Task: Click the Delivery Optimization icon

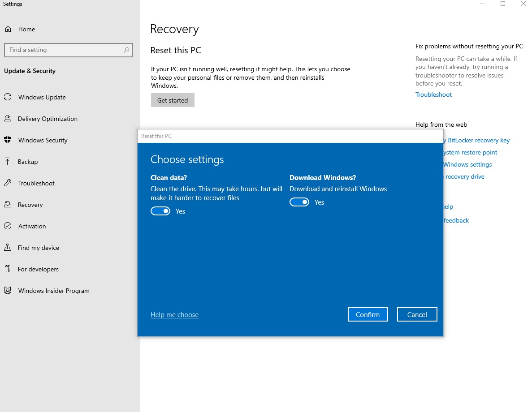Action: tap(8, 119)
